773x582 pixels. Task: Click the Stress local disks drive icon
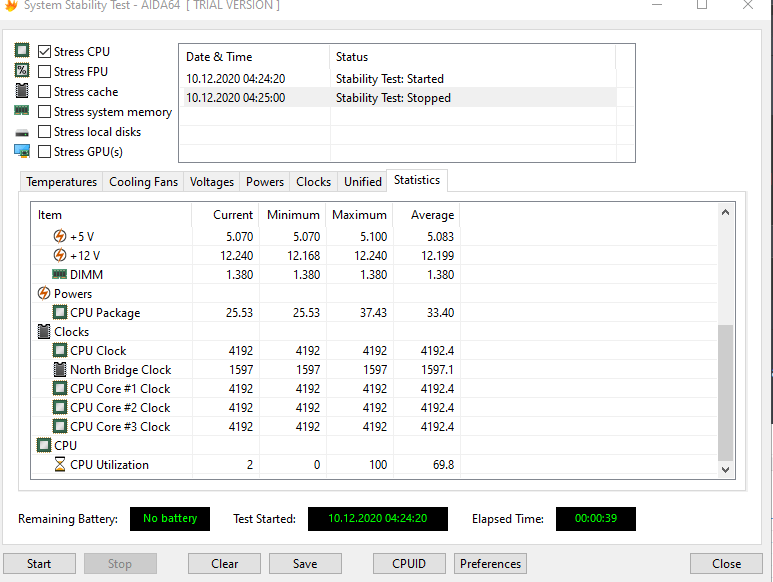[x=22, y=133]
